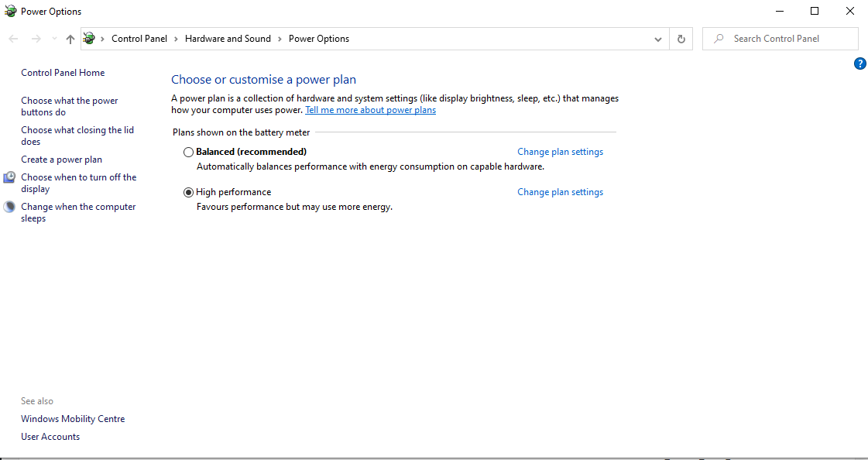Open Help with the blue question icon
The image size is (868, 460).
(859, 64)
